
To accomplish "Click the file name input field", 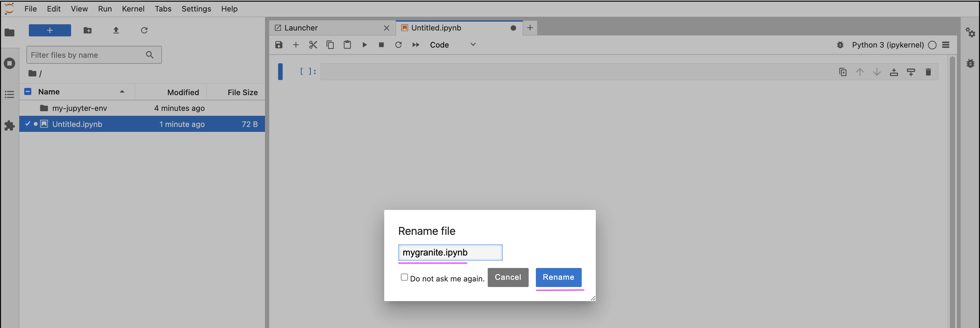I will click(x=450, y=252).
